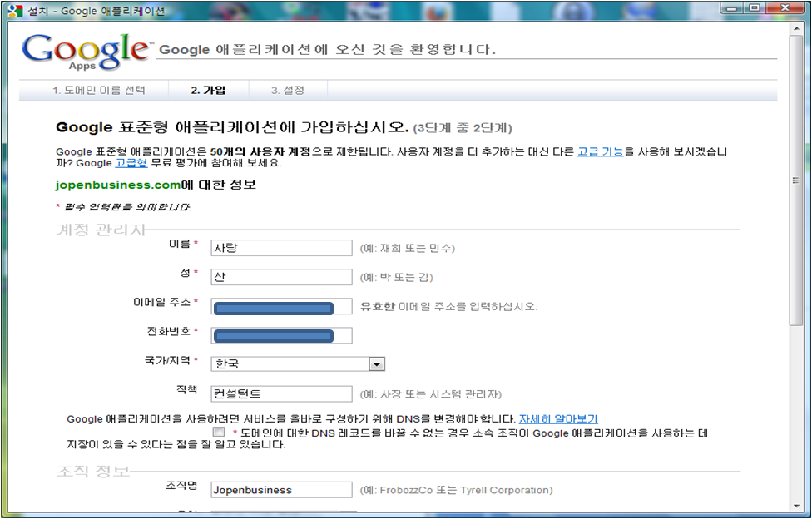Click the vertical scrollbar thumb
This screenshot has height=519, width=812.
click(x=796, y=180)
